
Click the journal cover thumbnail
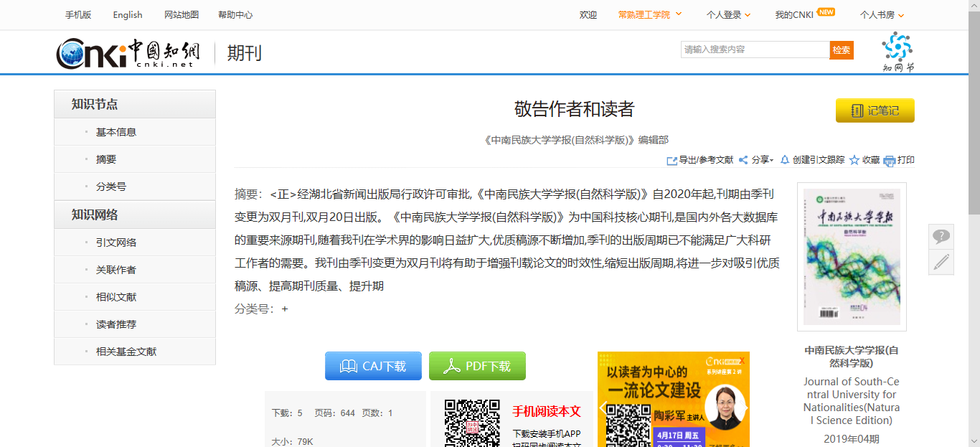tap(852, 257)
